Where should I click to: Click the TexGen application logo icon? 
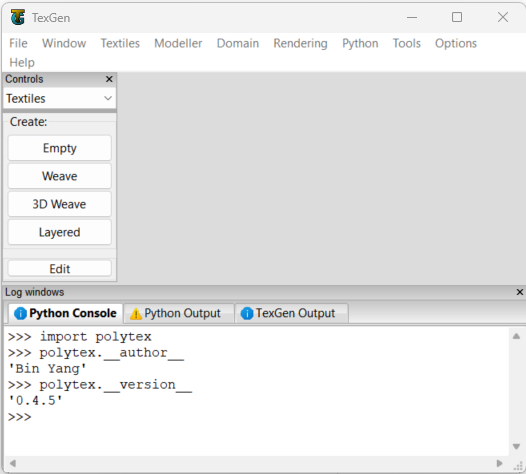tap(17, 17)
